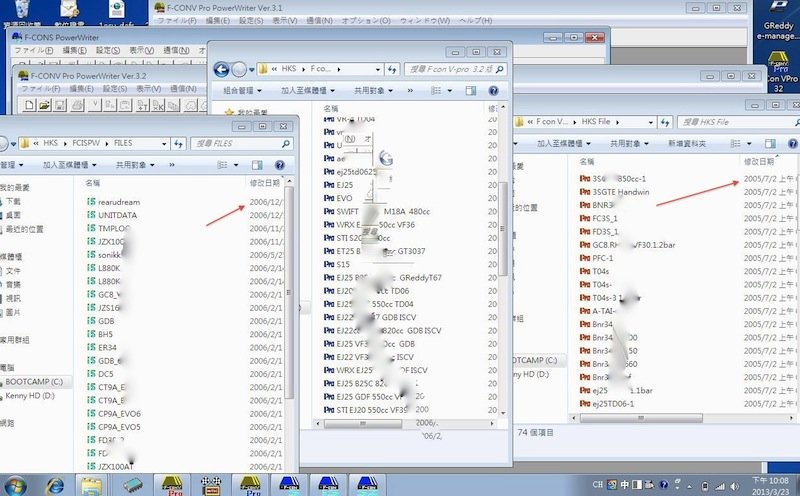
Task: Open 組合管理 dropdown in F co... window
Action: 242,91
